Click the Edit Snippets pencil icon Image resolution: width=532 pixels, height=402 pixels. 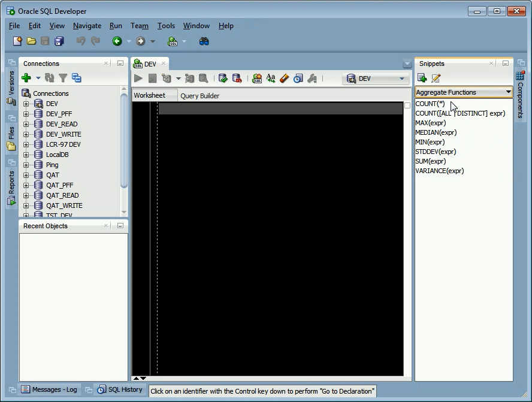(436, 78)
